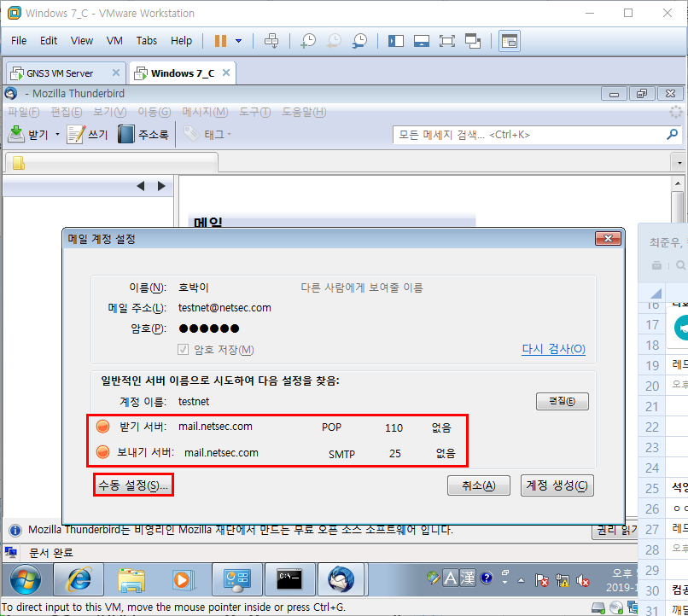Click the 편집 button
Screen dimensions: 688x616
coord(562,401)
